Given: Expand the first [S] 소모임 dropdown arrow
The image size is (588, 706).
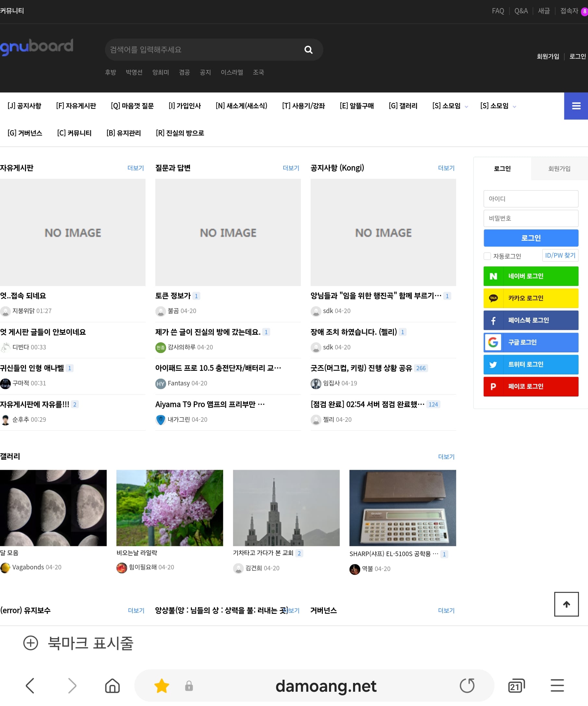Looking at the screenshot, I should pyautogui.click(x=466, y=107).
